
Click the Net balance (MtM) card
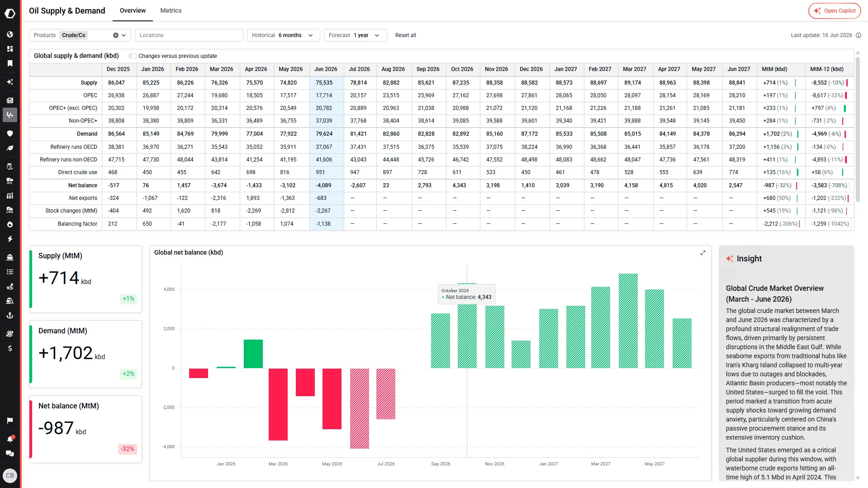click(85, 429)
